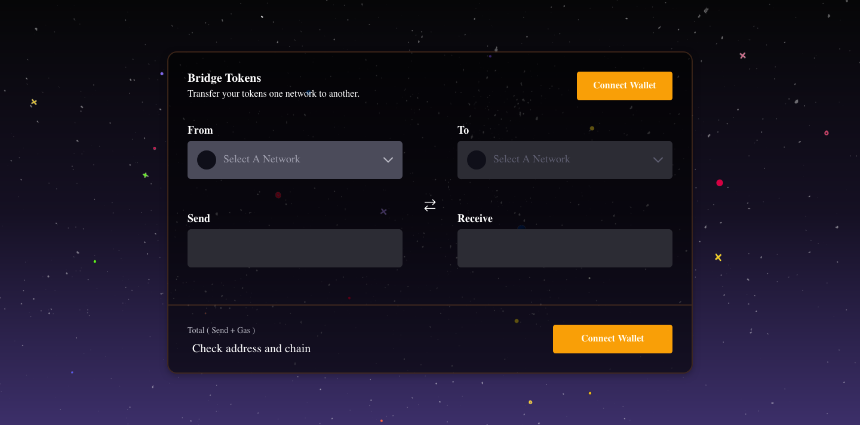Click the 'Send' label above input
The image size is (860, 425).
[199, 218]
